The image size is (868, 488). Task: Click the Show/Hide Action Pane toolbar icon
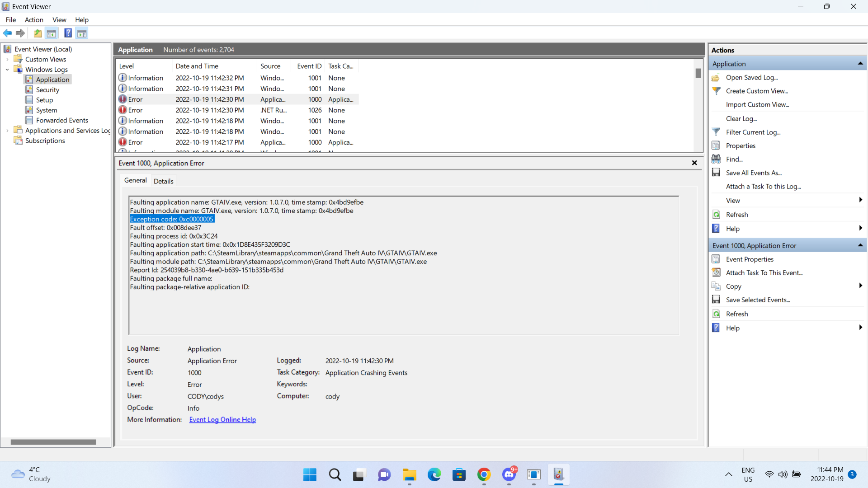[82, 33]
